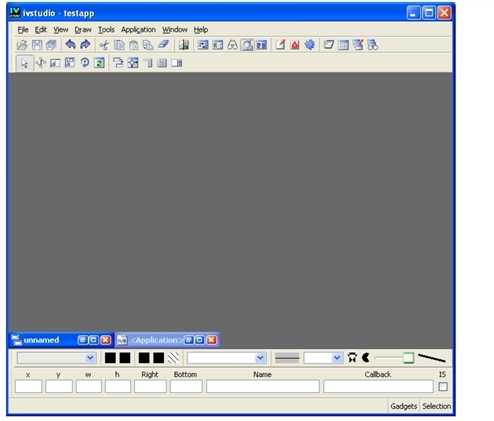Click the Open file folder icon
The height and width of the screenshot is (421, 494).
click(22, 45)
